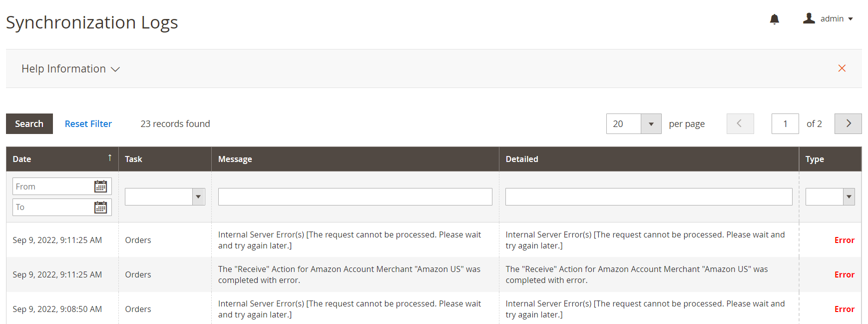Click the notifications bell icon
This screenshot has width=868, height=324.
coord(774,19)
